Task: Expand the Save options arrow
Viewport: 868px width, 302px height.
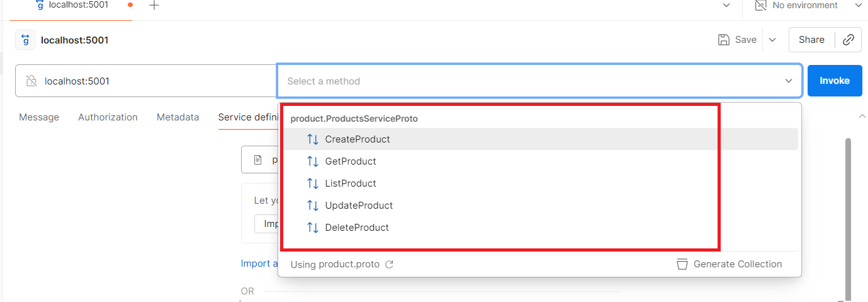Action: 772,40
